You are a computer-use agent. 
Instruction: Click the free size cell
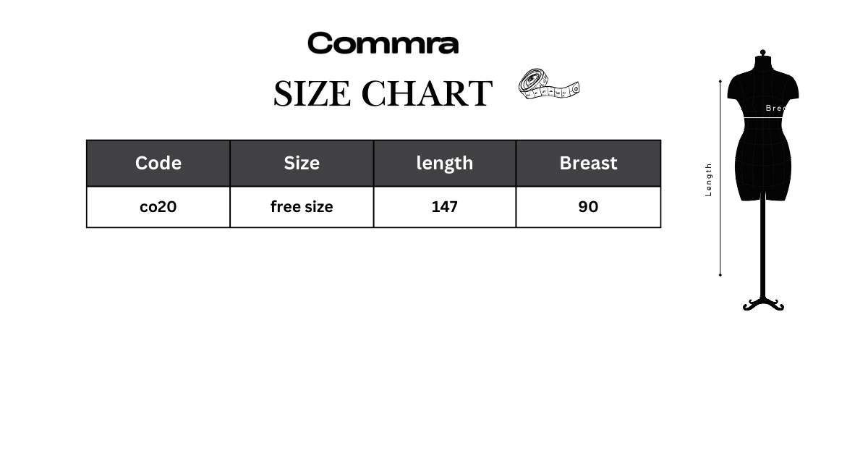[302, 207]
